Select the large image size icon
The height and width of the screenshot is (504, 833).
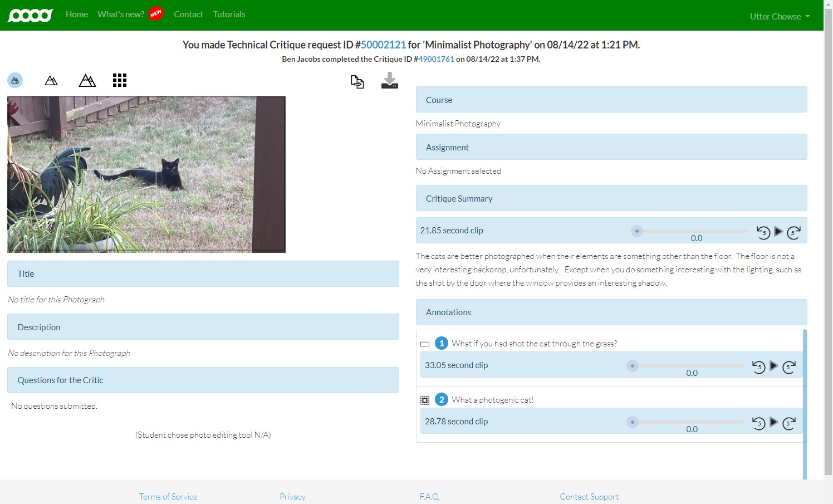[x=87, y=81]
